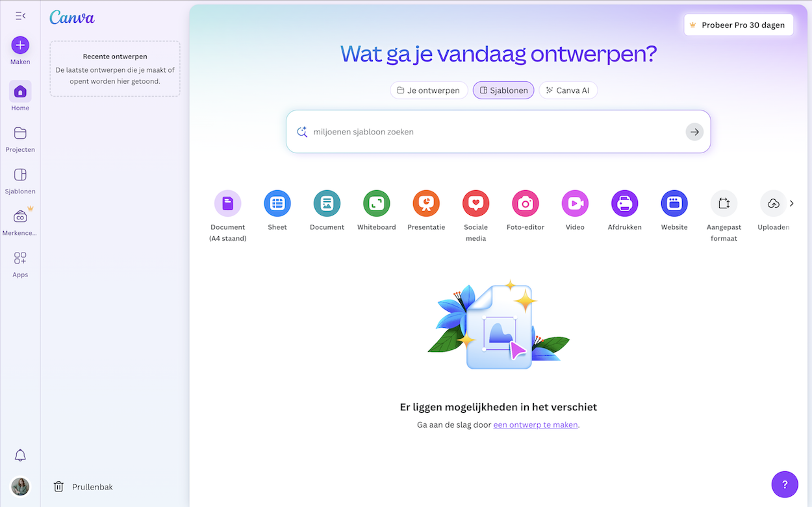Open the Foto-editor

[x=526, y=204]
